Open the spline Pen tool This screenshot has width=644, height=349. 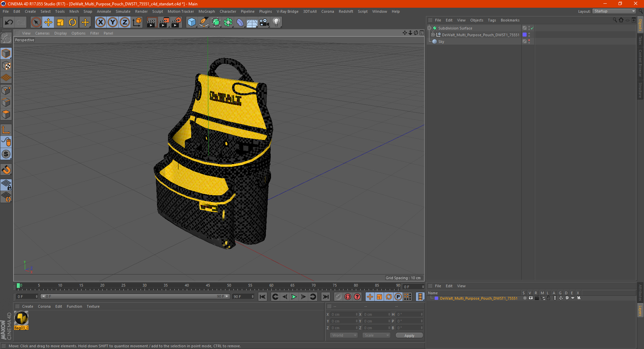(x=204, y=22)
